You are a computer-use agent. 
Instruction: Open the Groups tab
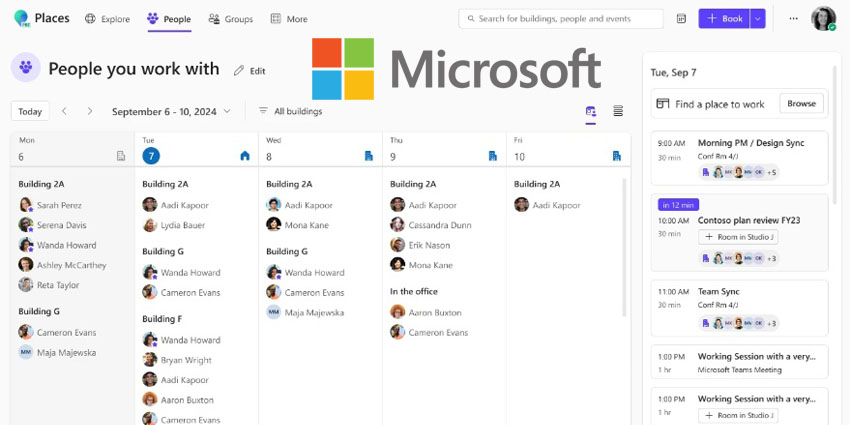tap(231, 19)
